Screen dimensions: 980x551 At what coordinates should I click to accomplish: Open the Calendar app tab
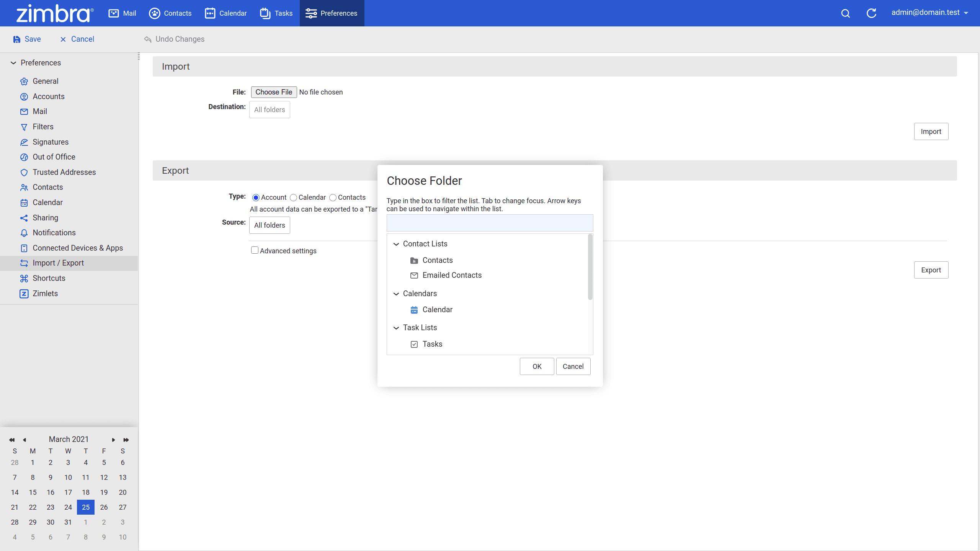click(x=226, y=13)
